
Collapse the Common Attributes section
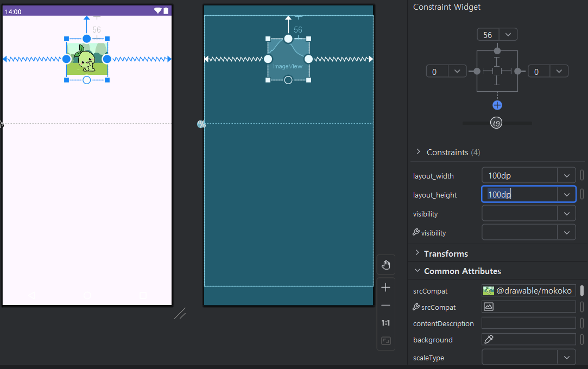[x=418, y=270]
